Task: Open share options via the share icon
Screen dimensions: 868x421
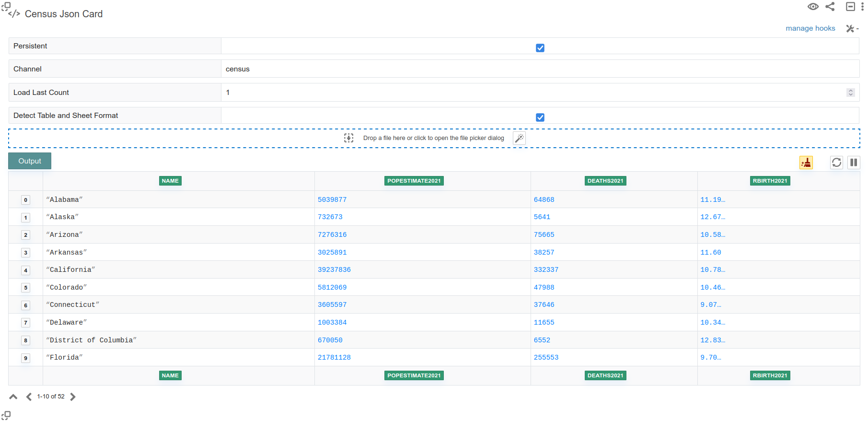Action: [x=830, y=7]
